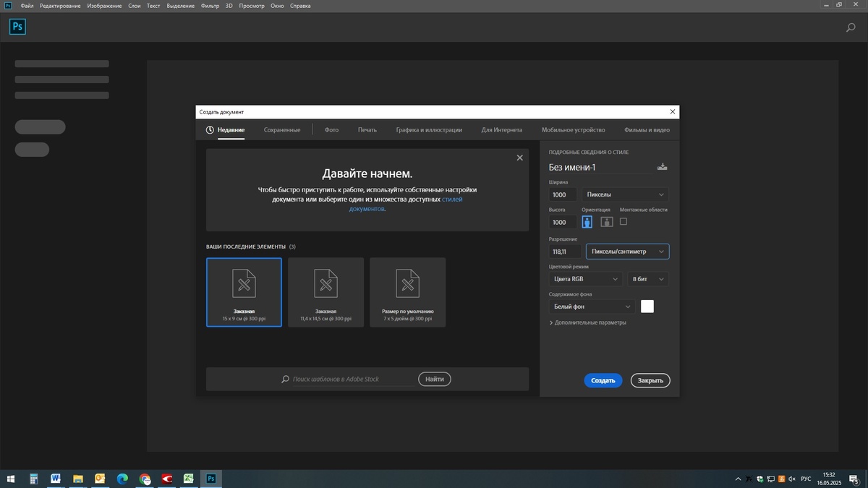Image resolution: width=868 pixels, height=488 pixels.
Task: Open the Пикселы/сантиметр resolution units dropdown
Action: coord(627,252)
